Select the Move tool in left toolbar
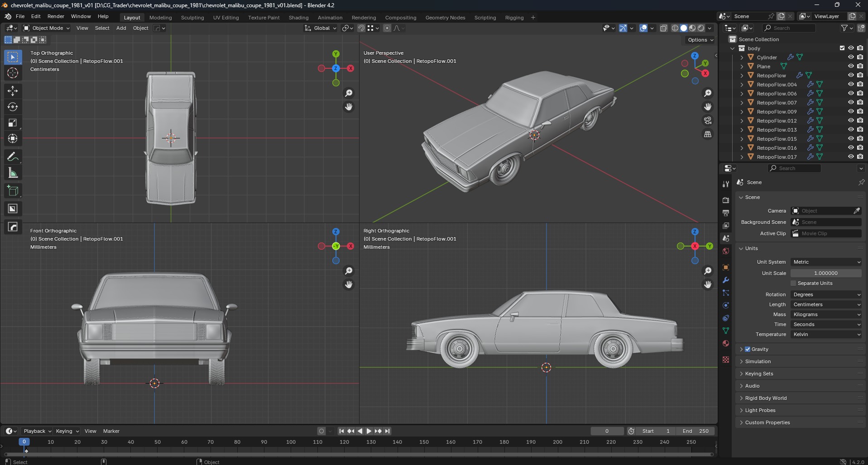Image resolution: width=868 pixels, height=465 pixels. coord(13,91)
